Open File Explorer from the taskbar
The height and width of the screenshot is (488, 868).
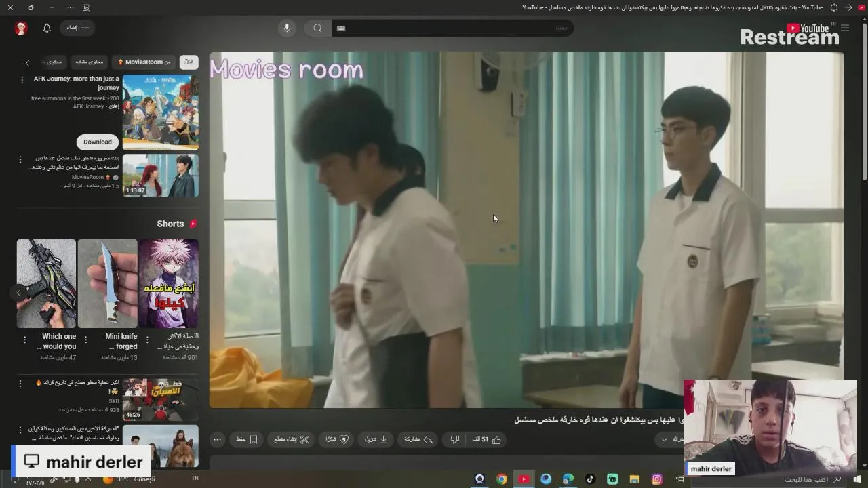coord(634,479)
